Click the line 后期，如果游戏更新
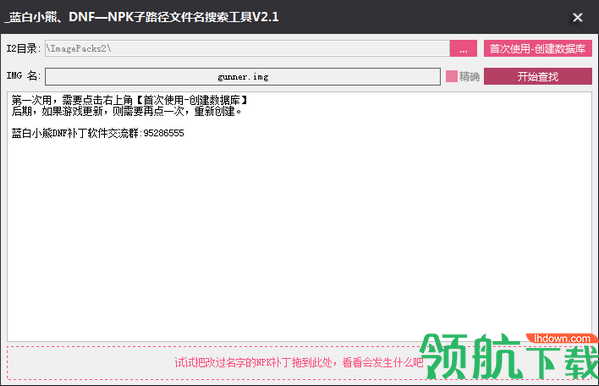The width and height of the screenshot is (599, 386). [x=126, y=112]
